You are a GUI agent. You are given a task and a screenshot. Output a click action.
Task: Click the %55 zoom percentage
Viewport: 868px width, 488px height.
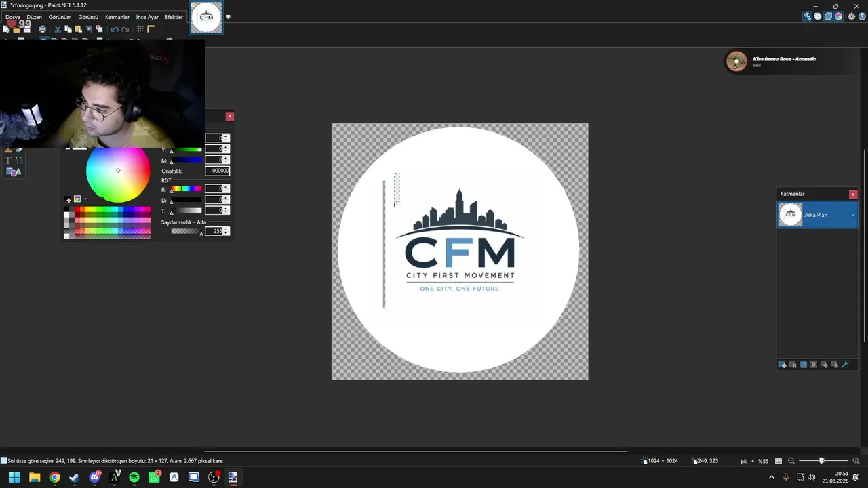coord(764,461)
